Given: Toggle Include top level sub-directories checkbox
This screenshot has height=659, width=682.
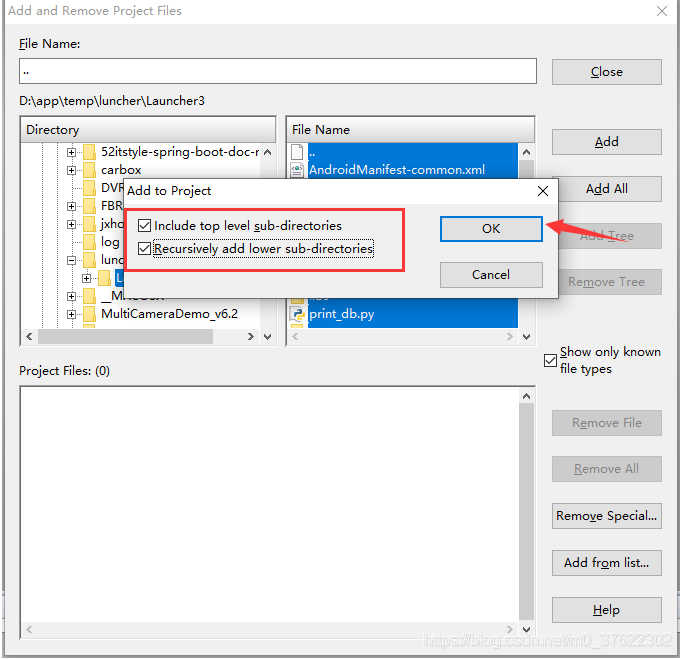Looking at the screenshot, I should [x=144, y=225].
